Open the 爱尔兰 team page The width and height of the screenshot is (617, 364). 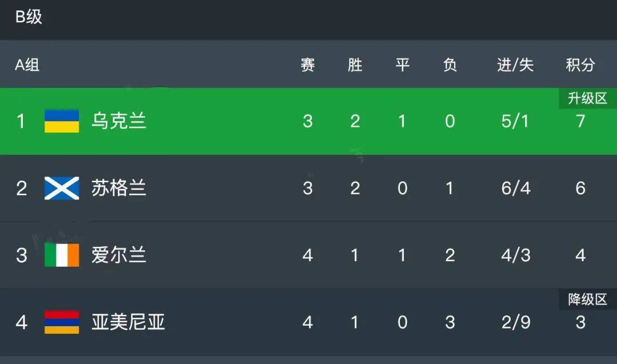119,255
